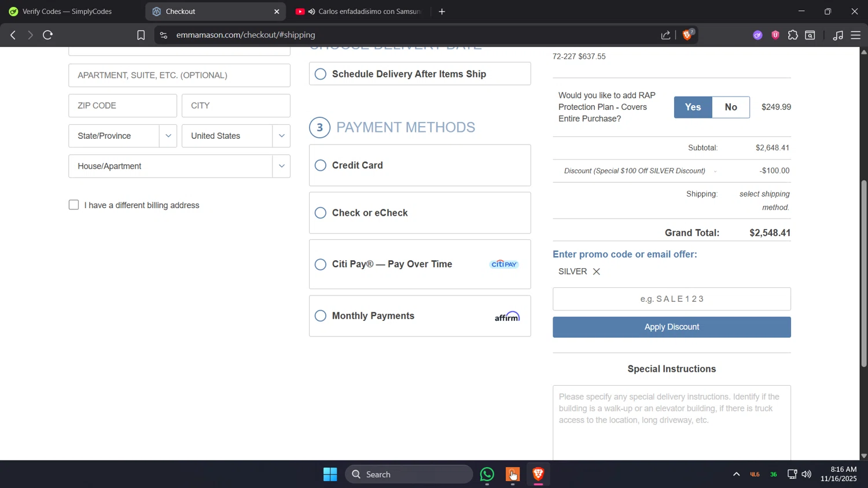Share this page link icon
Screen dimensions: 868x488
click(666, 35)
